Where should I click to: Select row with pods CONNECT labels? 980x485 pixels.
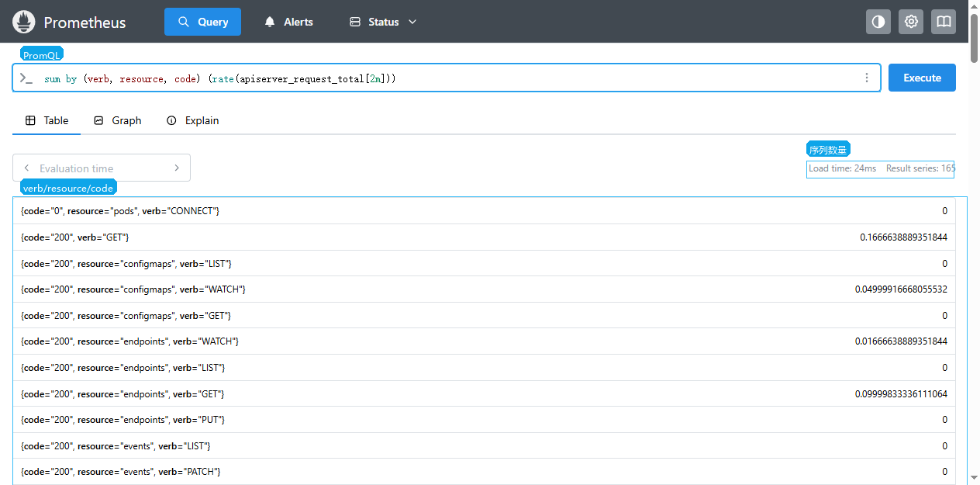click(484, 211)
